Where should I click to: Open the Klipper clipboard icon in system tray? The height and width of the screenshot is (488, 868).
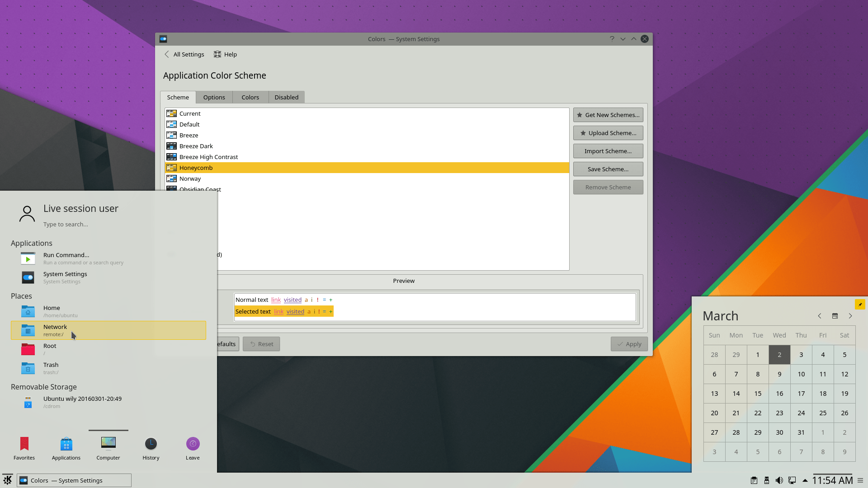point(755,480)
